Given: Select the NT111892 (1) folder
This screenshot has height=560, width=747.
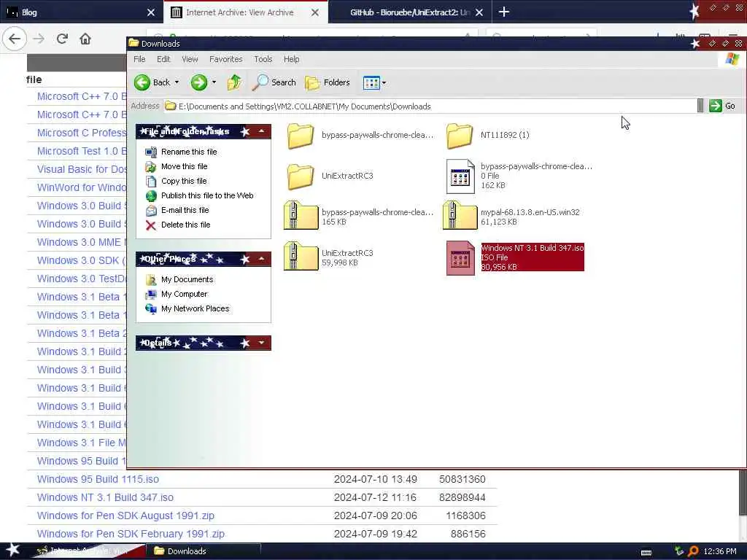Looking at the screenshot, I should point(488,135).
